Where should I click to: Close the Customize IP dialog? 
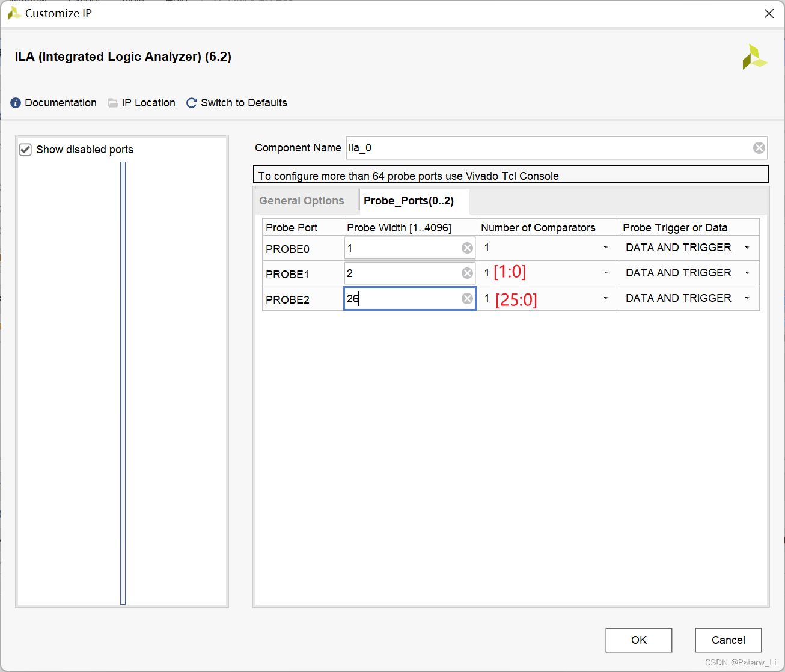pos(769,13)
